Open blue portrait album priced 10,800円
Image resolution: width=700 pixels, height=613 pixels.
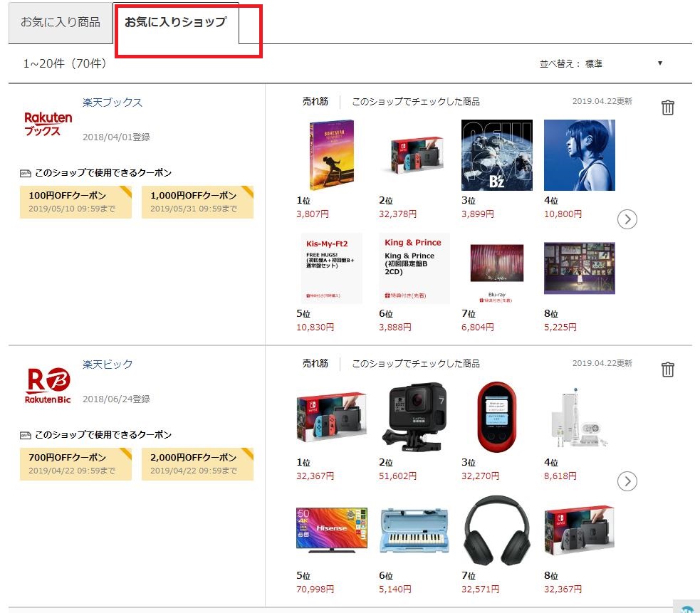tap(580, 155)
